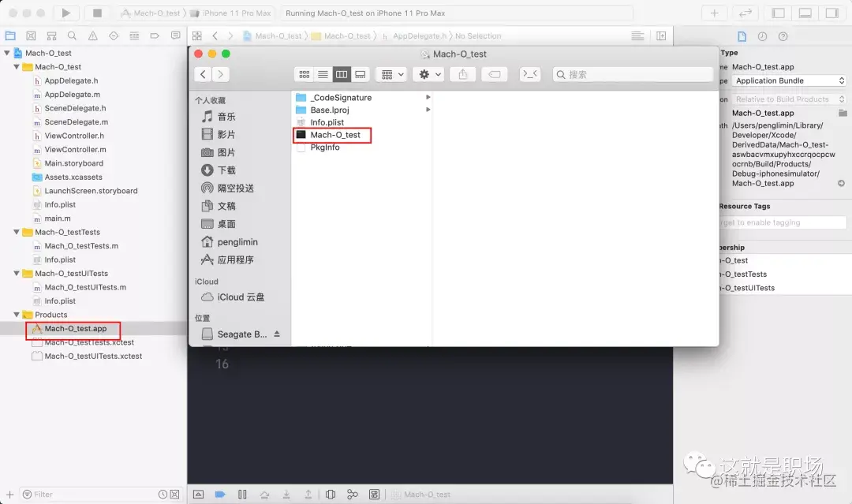Show the File inspector tab
Screen dimensions: 852x504
[742, 36]
